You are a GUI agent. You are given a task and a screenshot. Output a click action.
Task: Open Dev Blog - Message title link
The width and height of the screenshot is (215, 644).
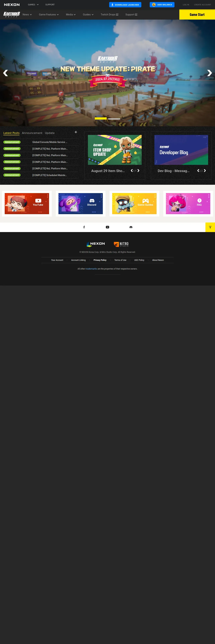[x=173, y=171]
